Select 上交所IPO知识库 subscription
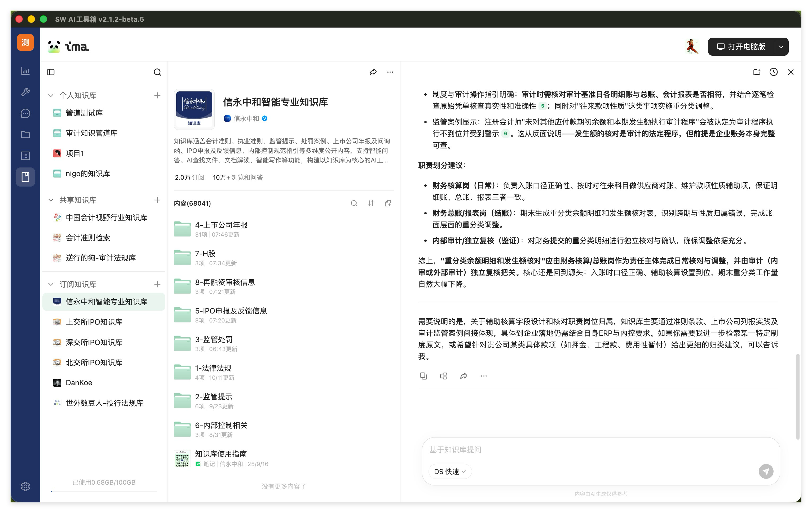 point(104,322)
